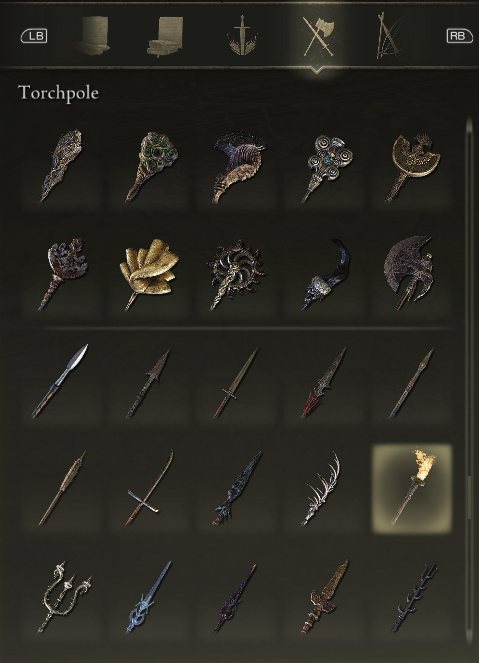479x663 pixels.
Task: Select the large dark crescent axe
Action: pyautogui.click(x=410, y=273)
